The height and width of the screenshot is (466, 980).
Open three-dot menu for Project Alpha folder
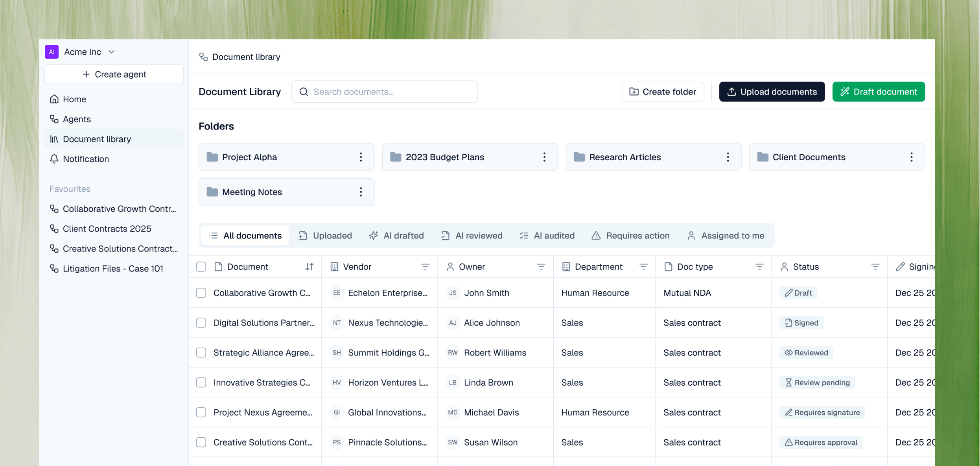(x=361, y=157)
